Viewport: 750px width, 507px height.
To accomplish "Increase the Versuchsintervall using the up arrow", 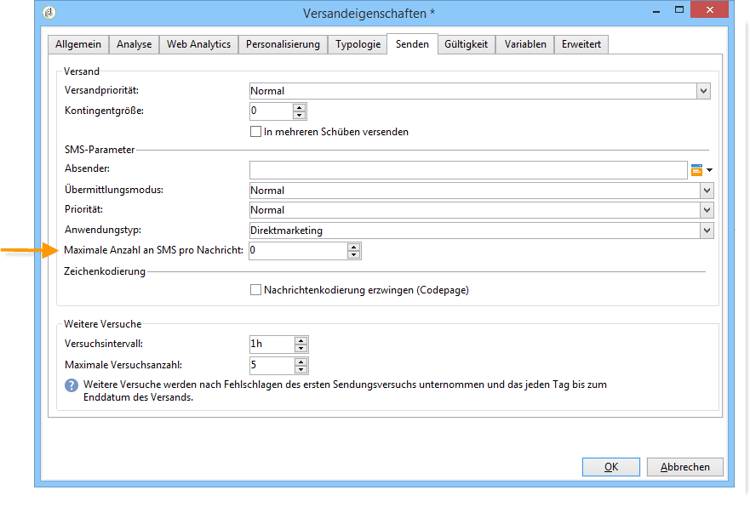I will 301,341.
